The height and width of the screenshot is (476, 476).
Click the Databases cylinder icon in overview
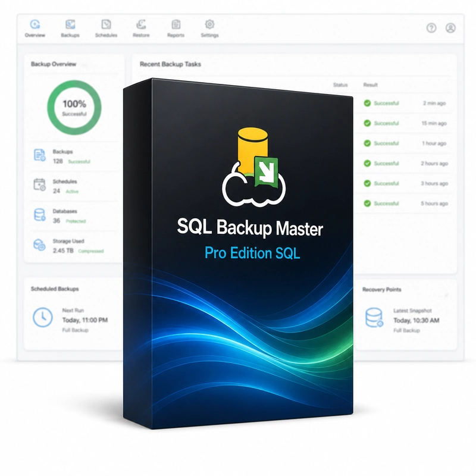click(39, 214)
